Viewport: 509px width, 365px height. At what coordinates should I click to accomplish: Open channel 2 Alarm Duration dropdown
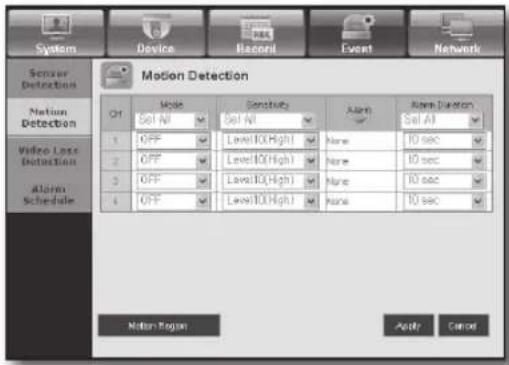pyautogui.click(x=444, y=160)
